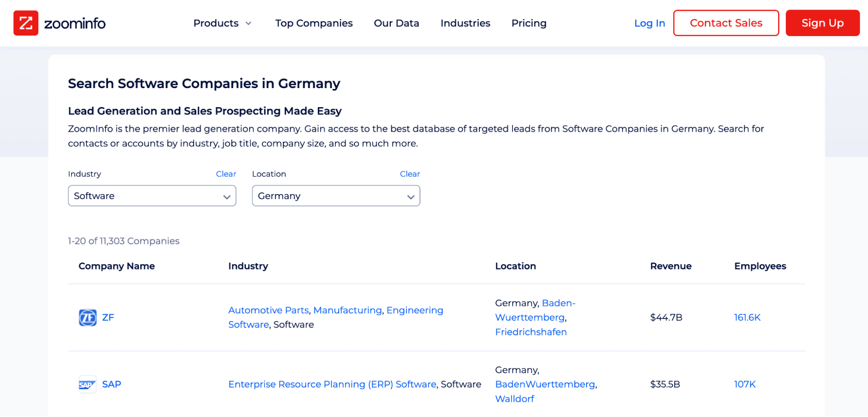Clear the Industry filter
This screenshot has height=417, width=868.
coord(226,174)
